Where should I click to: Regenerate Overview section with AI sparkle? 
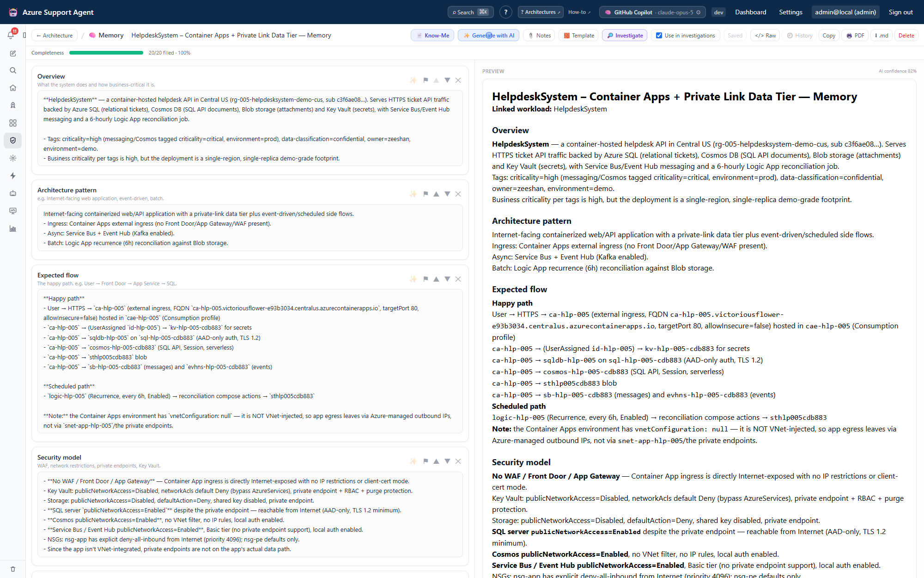coord(413,80)
